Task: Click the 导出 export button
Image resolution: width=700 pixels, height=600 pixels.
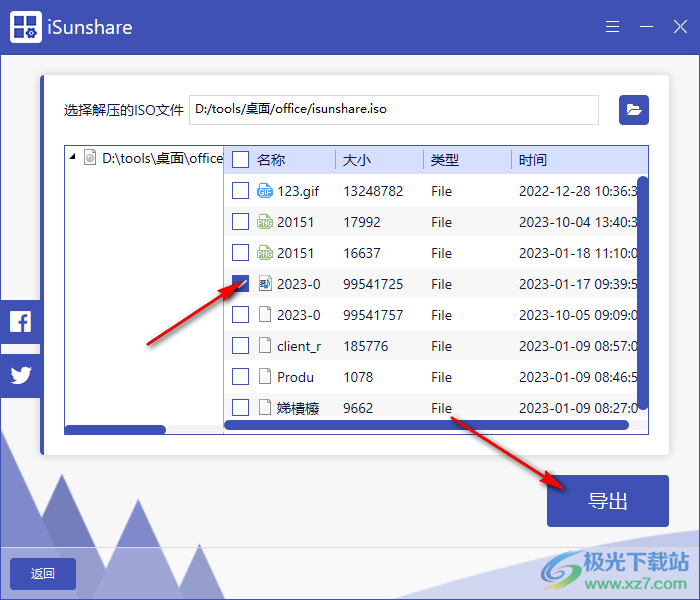Action: [x=608, y=501]
